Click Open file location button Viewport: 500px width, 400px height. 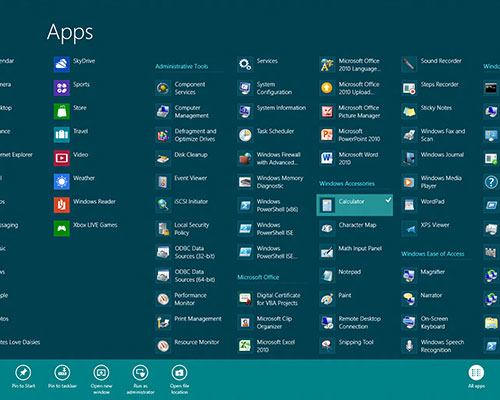point(179,380)
